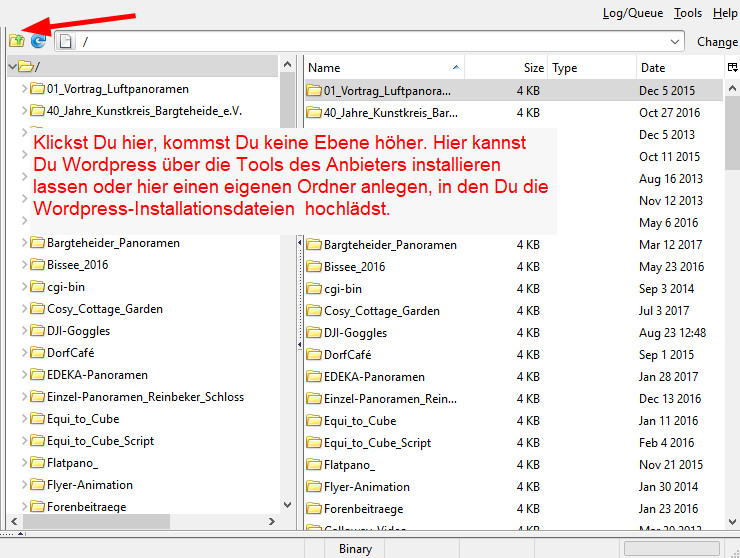Screen dimensions: 740x558
Task: Click the document icon beside path field
Action: [x=66, y=41]
